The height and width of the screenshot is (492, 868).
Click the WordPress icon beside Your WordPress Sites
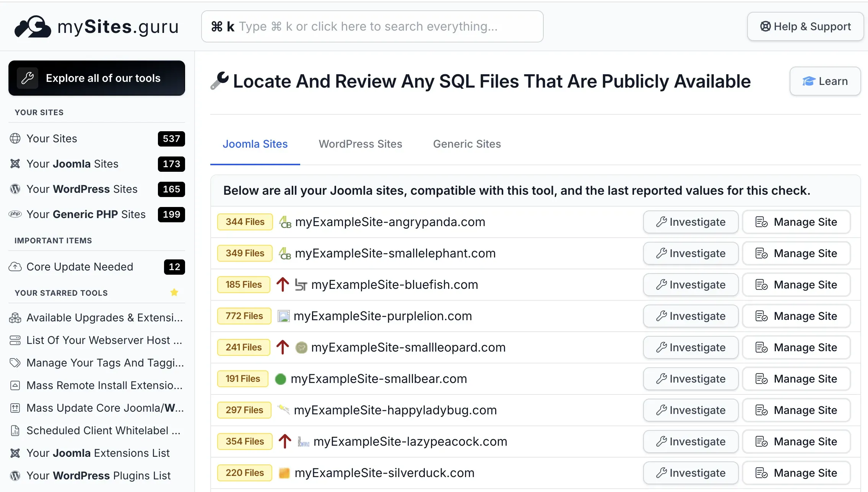tap(15, 189)
